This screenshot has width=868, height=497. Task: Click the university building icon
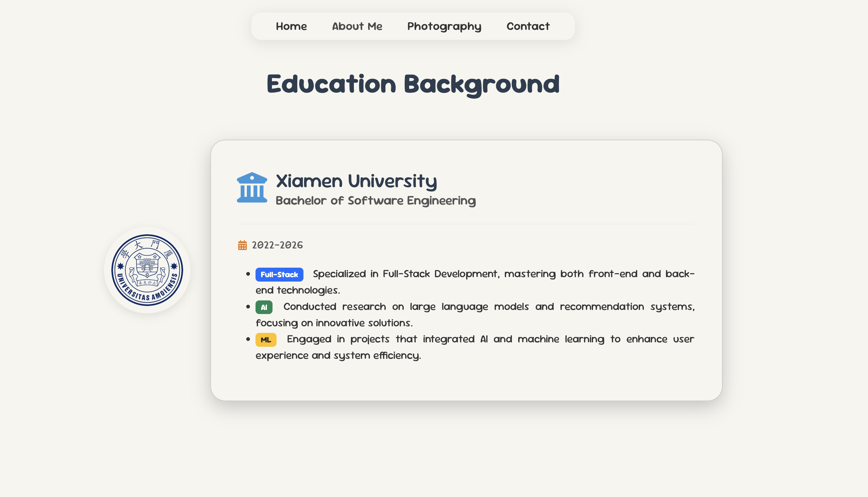click(x=252, y=187)
